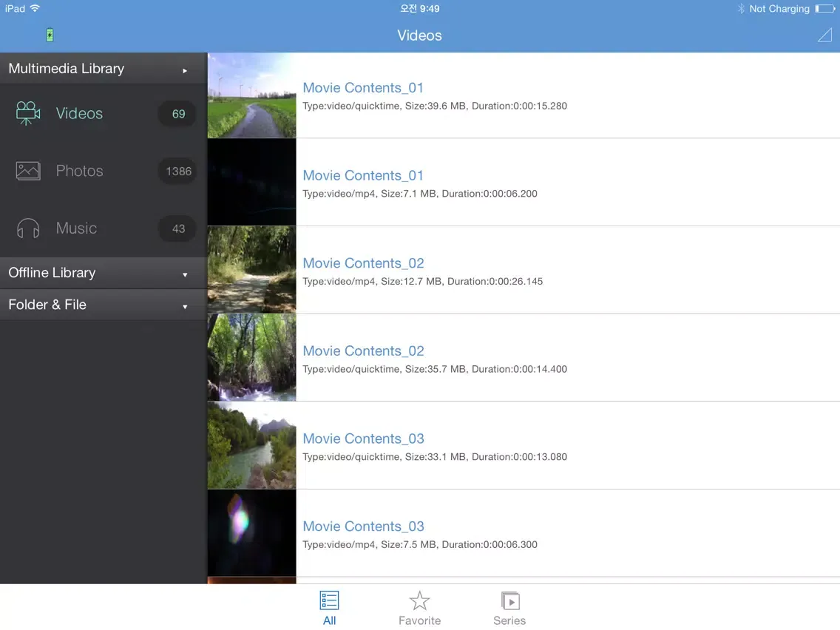Expand the Folder & File arrow
The height and width of the screenshot is (630, 840).
click(185, 307)
